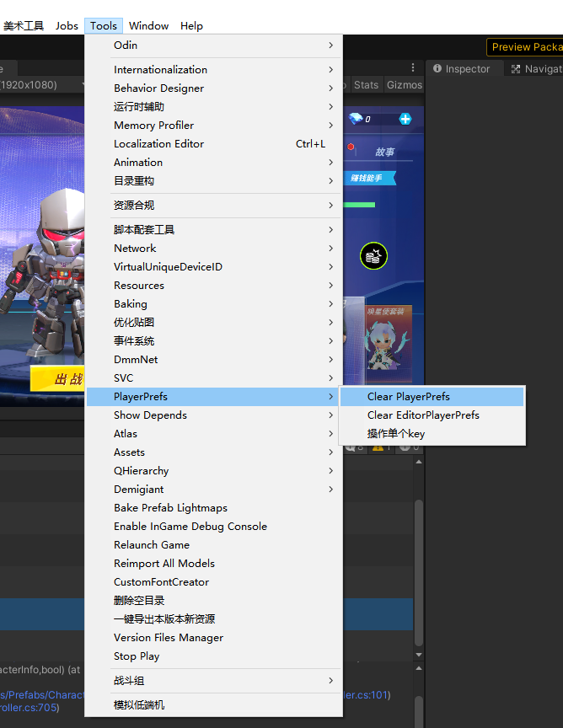Select 删除空目录 menu item
The height and width of the screenshot is (728, 563).
214,602
